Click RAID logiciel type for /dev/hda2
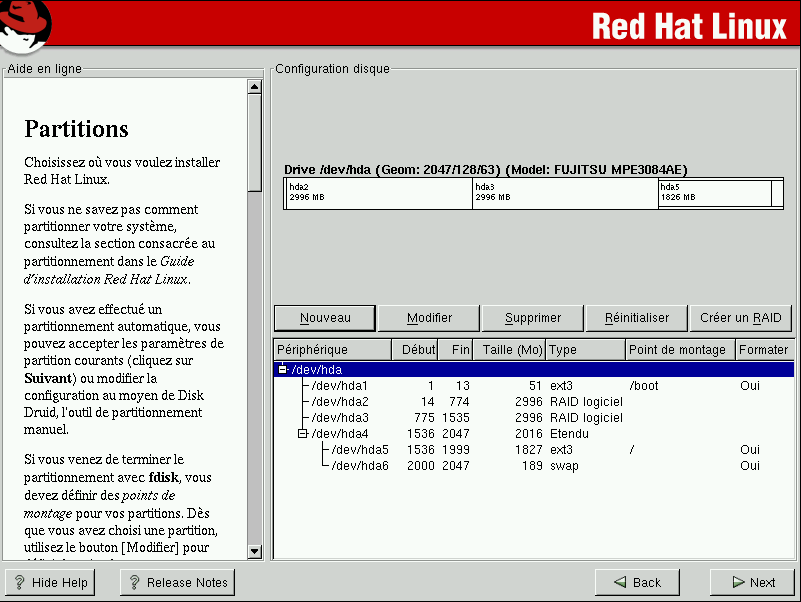 [586, 402]
